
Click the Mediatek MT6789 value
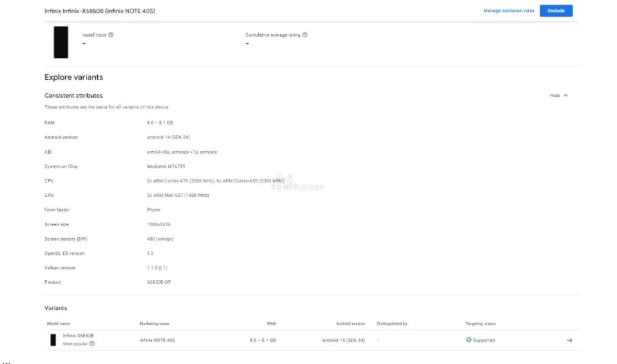coord(166,166)
